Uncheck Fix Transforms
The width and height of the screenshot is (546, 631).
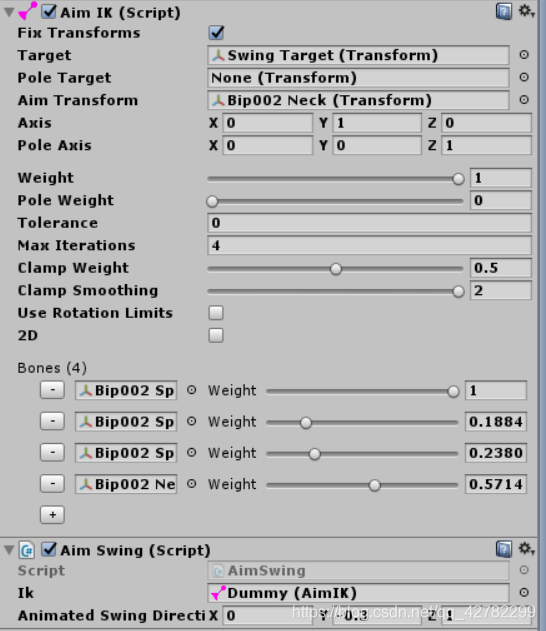coord(216,33)
